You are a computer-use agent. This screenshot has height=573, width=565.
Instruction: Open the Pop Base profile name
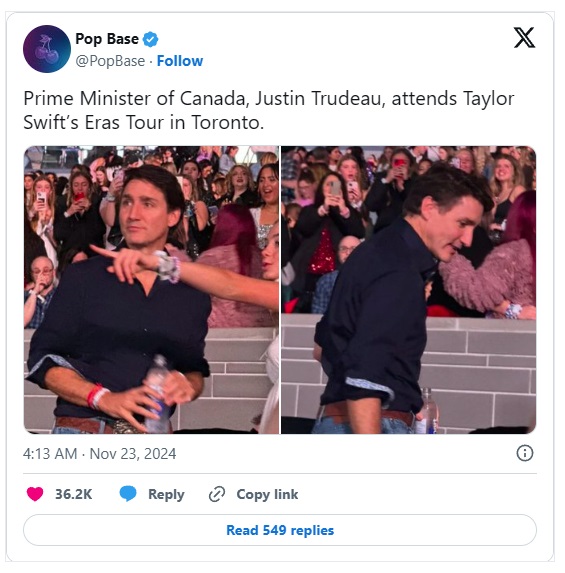(107, 39)
